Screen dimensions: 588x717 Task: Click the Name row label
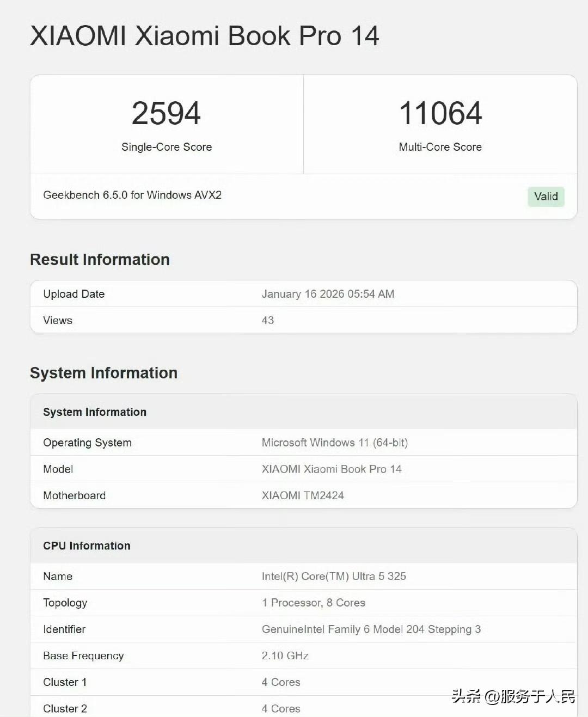58,576
